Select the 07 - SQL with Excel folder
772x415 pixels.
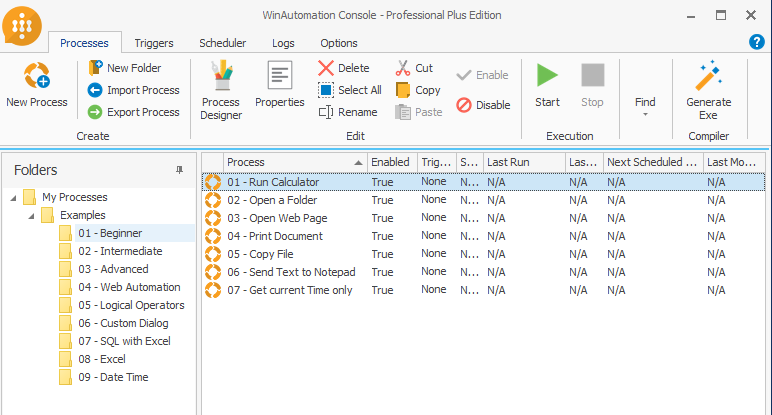124,341
